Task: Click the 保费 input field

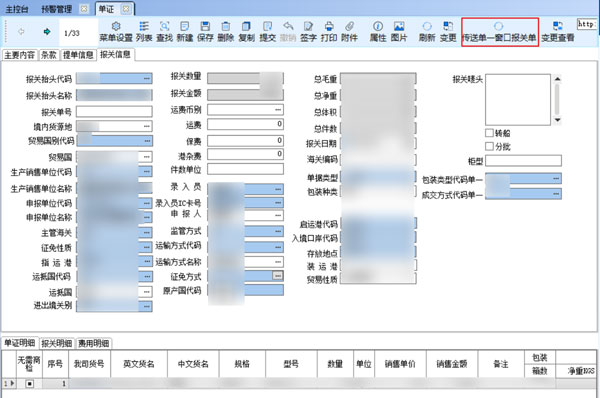Action: point(245,140)
